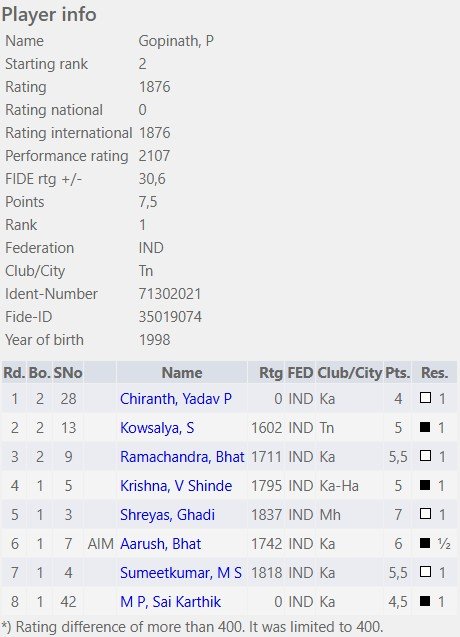Click white piece icon in round 3
Image resolution: width=460 pixels, height=637 pixels.
pyautogui.click(x=425, y=456)
